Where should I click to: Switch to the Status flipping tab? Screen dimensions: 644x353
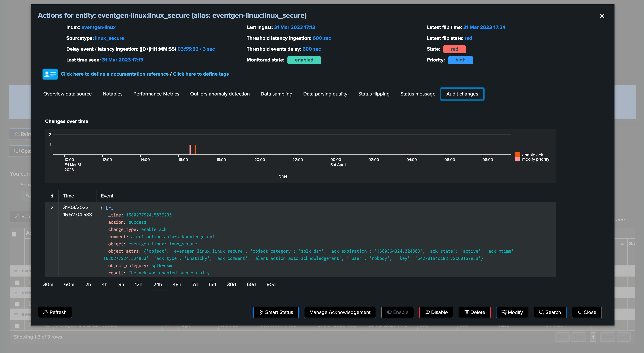coord(374,94)
